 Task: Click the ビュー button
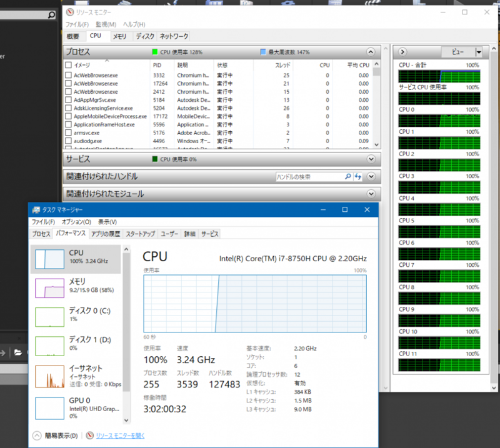pyautogui.click(x=458, y=52)
